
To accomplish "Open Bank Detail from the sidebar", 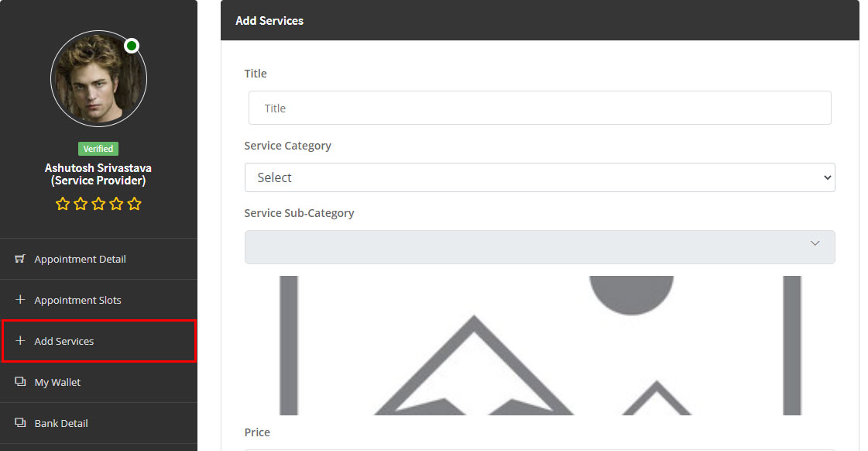I will (x=61, y=423).
